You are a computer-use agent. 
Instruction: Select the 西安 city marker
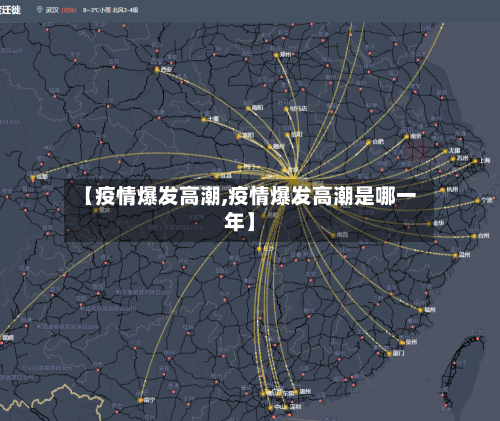click(x=157, y=70)
